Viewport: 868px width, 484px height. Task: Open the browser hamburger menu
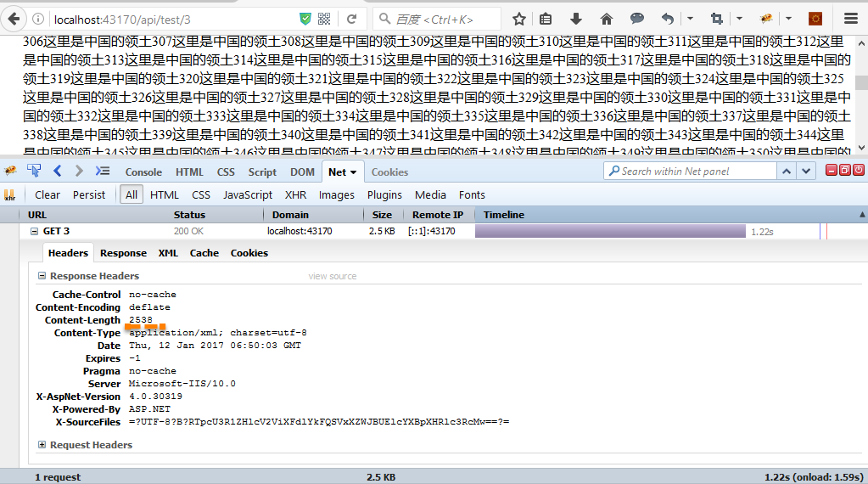tap(851, 20)
